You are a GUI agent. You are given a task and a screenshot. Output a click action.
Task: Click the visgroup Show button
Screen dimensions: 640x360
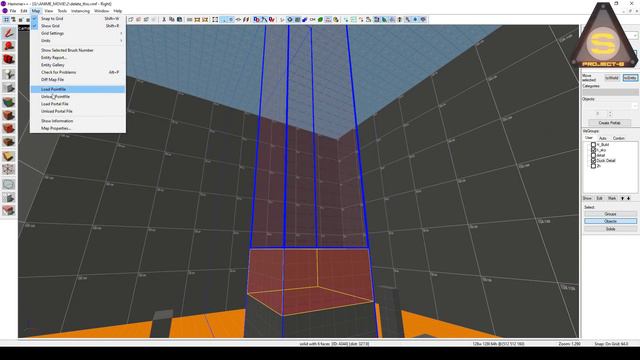point(587,198)
